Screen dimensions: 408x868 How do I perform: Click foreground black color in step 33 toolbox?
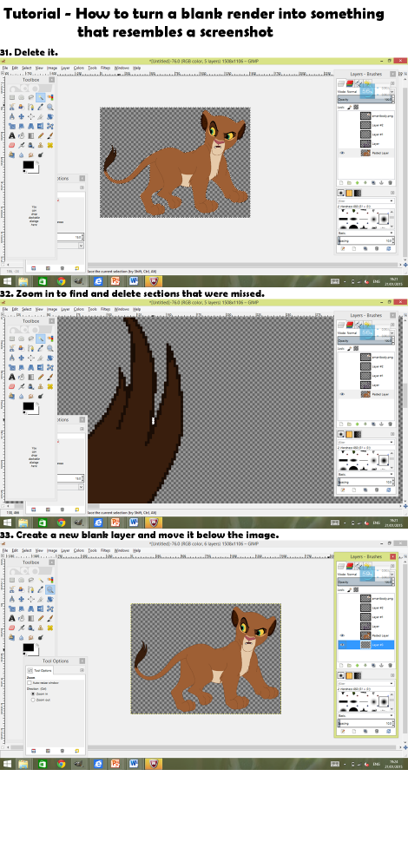(x=29, y=648)
